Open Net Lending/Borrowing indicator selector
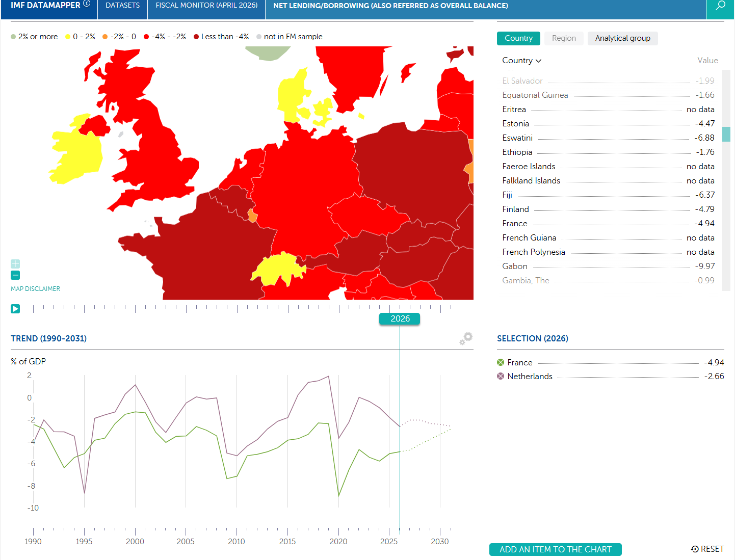 coord(390,6)
